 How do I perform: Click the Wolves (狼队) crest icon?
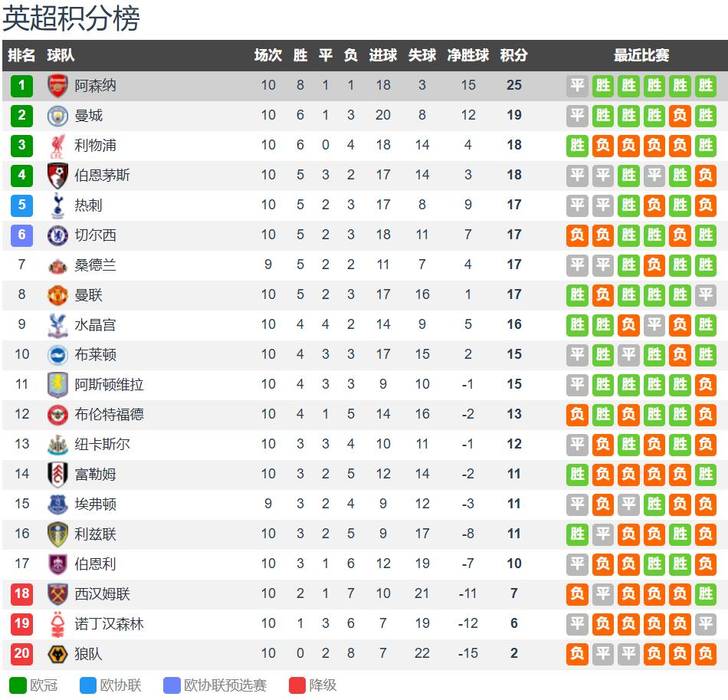tap(57, 653)
